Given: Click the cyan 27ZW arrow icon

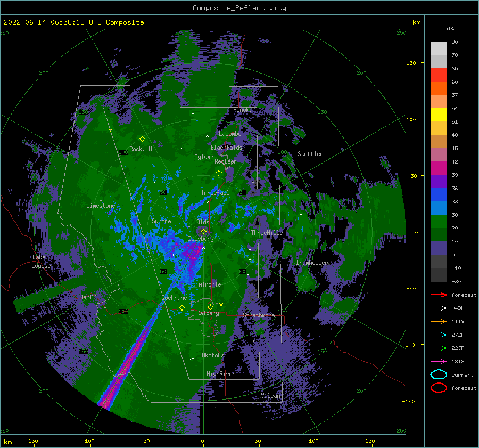Looking at the screenshot, I should click(x=439, y=335).
